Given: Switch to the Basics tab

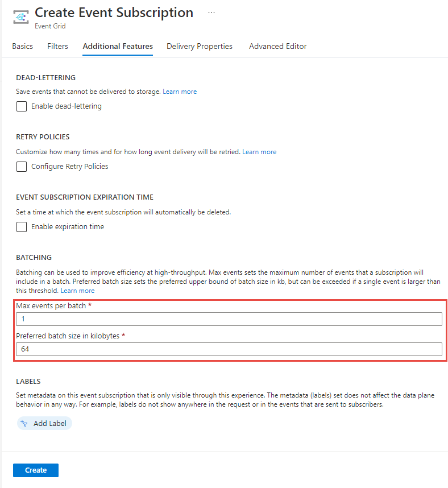Looking at the screenshot, I should tap(22, 46).
